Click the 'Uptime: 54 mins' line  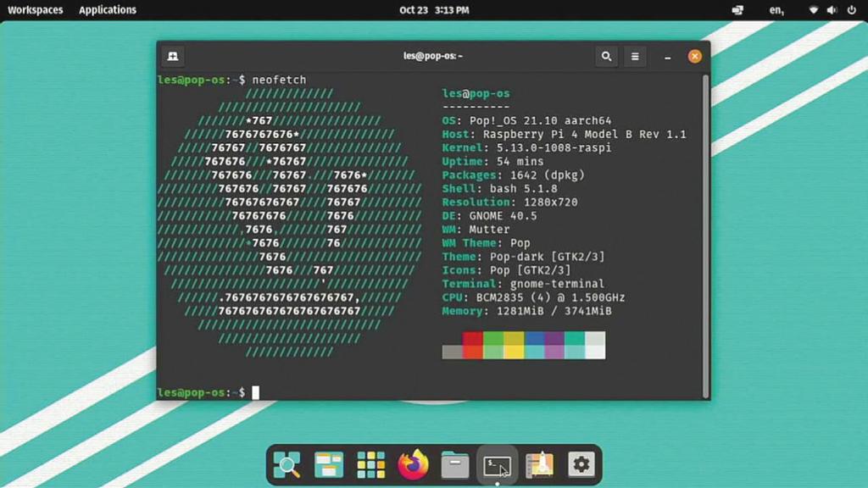[492, 162]
